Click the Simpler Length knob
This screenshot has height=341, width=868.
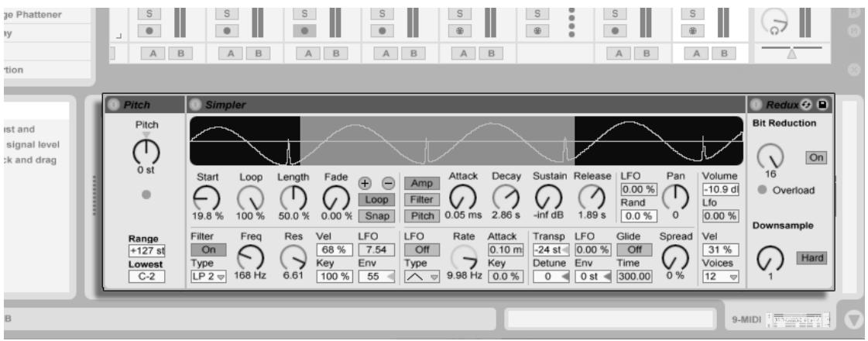click(x=292, y=197)
